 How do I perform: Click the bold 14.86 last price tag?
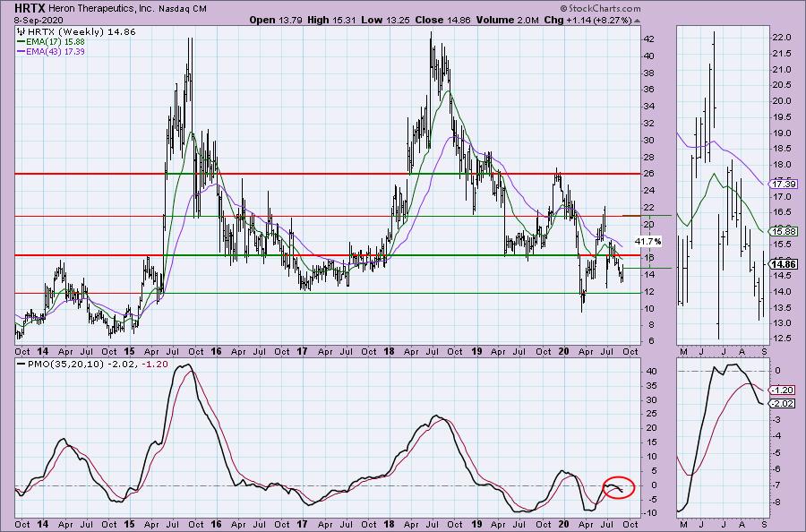784,265
